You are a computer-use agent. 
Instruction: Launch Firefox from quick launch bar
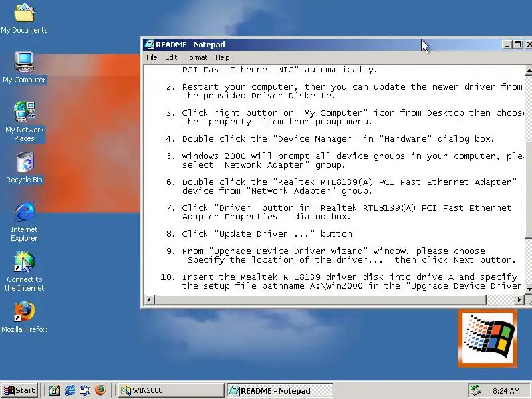click(100, 390)
